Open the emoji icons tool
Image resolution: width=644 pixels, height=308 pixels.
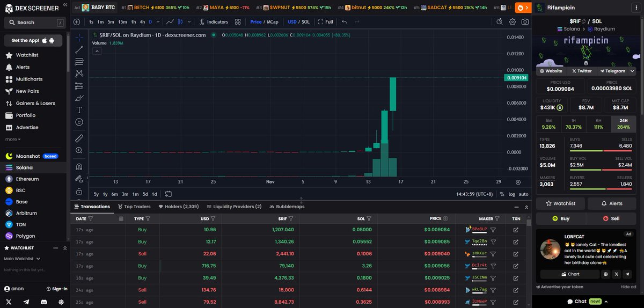tap(79, 122)
